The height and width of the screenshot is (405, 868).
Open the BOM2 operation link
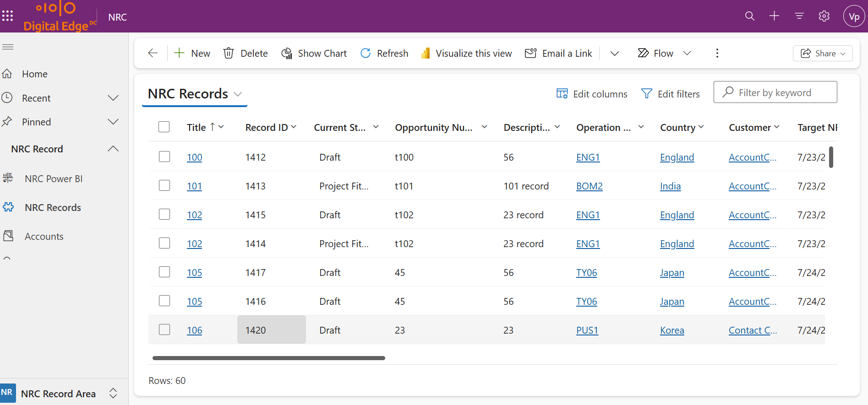[x=589, y=186]
